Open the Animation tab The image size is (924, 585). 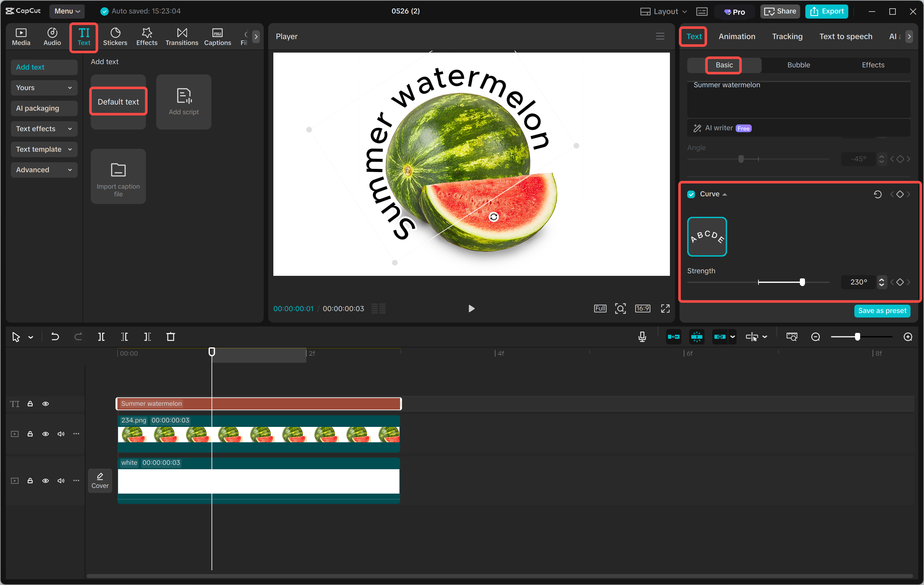tap(737, 37)
